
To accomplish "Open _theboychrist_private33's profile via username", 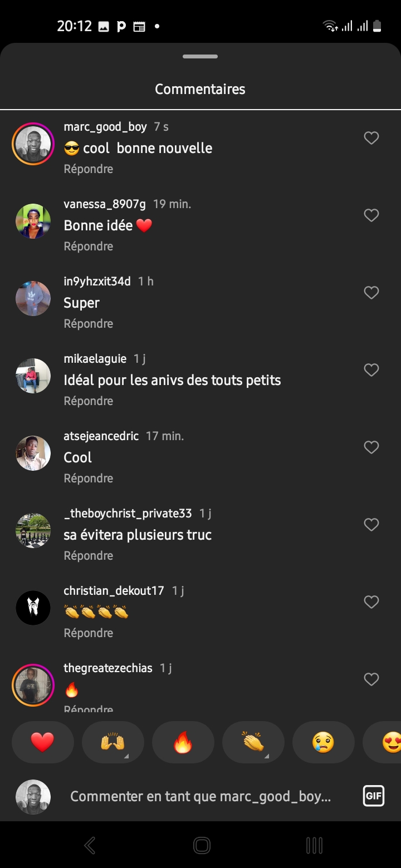I will [x=128, y=514].
